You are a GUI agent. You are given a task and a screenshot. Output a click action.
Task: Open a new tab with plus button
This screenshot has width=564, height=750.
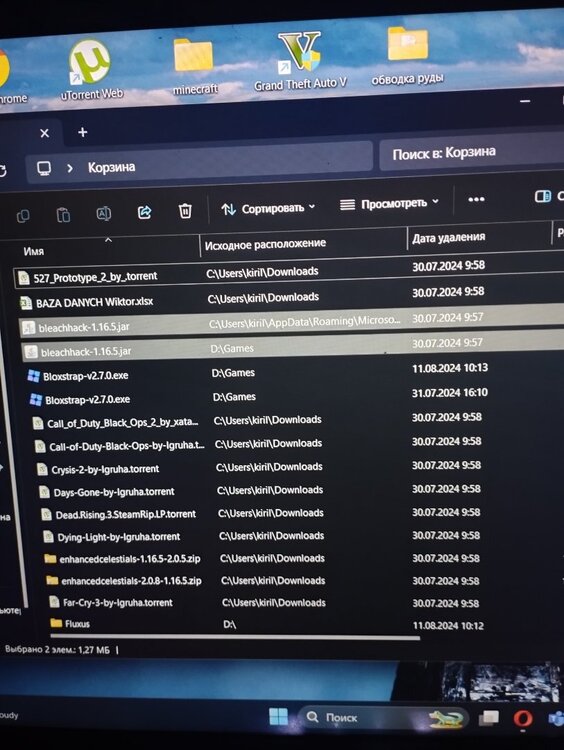tap(82, 132)
